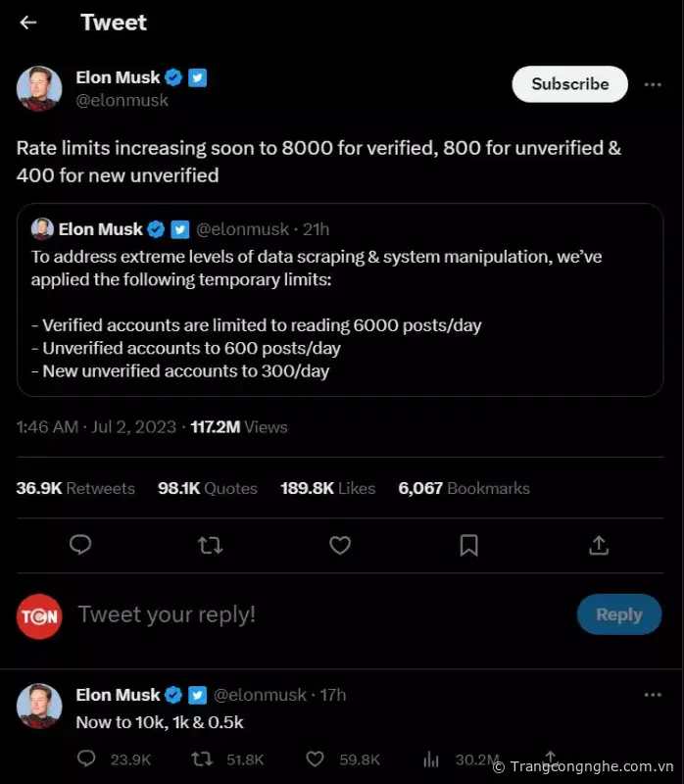Like the 'Now to 10k' reply tweet
Screen dimensions: 684x784
coord(316,759)
